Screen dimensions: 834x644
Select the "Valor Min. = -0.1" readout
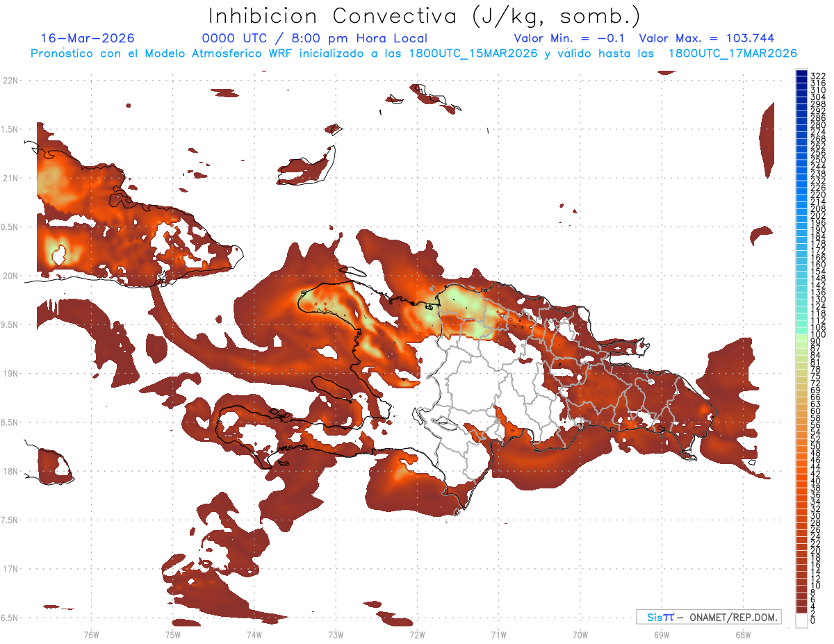[x=570, y=38]
